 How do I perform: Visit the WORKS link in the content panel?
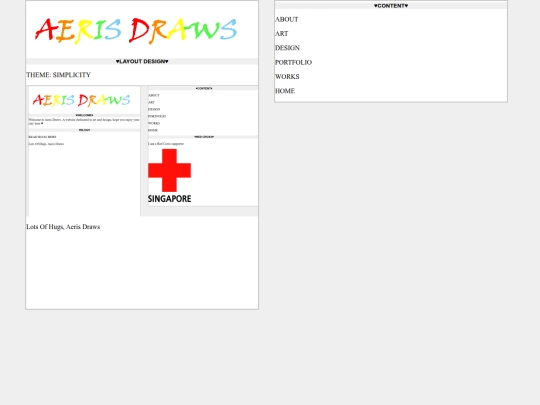[287, 76]
